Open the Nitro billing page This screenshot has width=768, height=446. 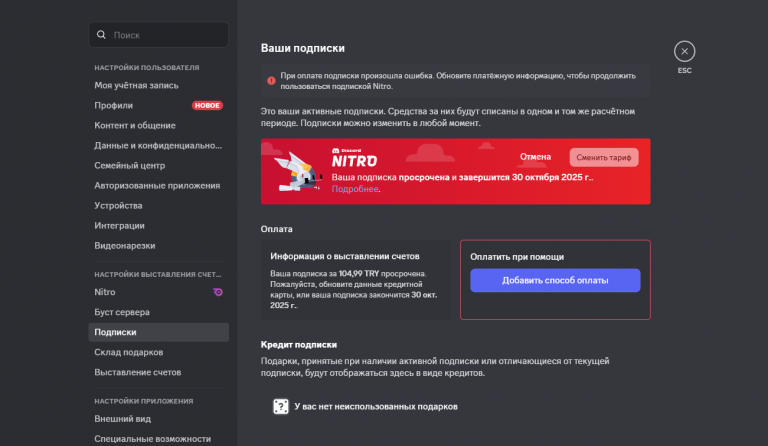point(158,292)
